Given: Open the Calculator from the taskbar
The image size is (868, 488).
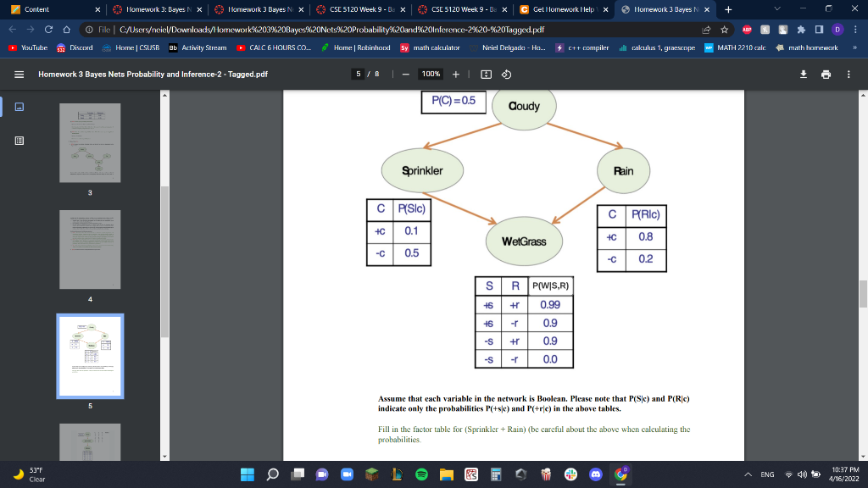Looking at the screenshot, I should click(496, 474).
